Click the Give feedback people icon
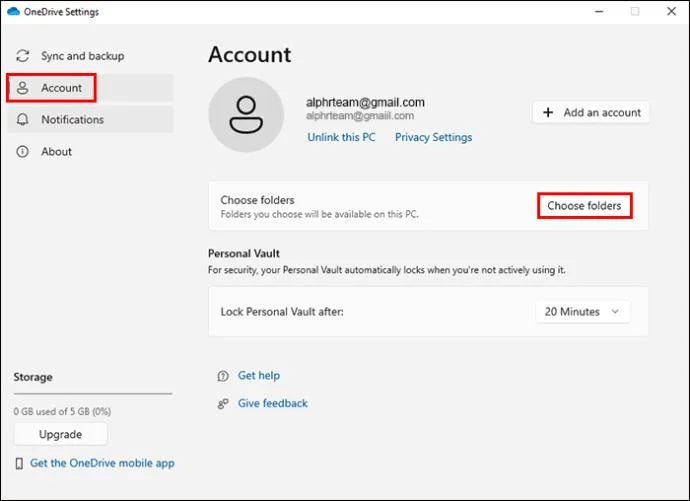This screenshot has width=690, height=501. click(223, 403)
